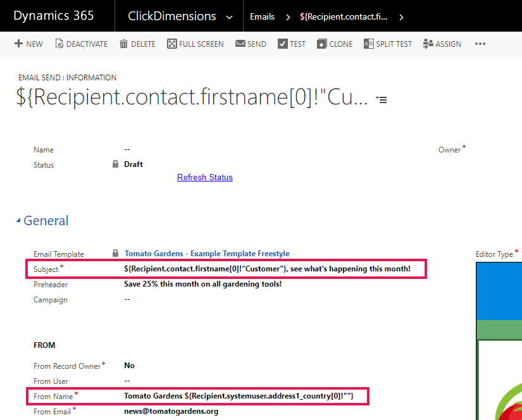Click the NEW command label

[35, 44]
